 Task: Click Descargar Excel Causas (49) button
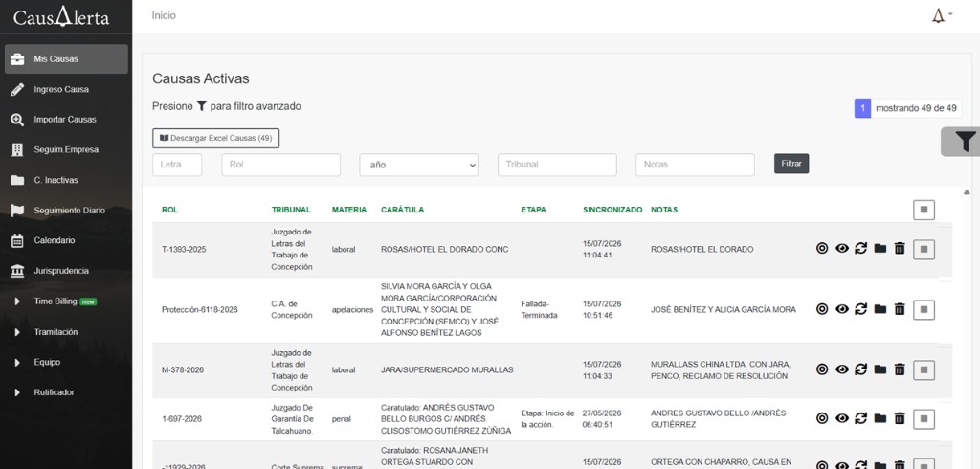click(215, 138)
